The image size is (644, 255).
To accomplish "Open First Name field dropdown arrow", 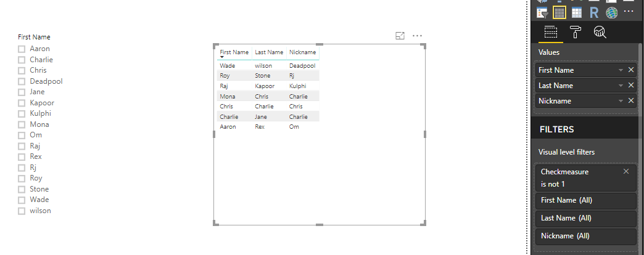I will click(621, 70).
